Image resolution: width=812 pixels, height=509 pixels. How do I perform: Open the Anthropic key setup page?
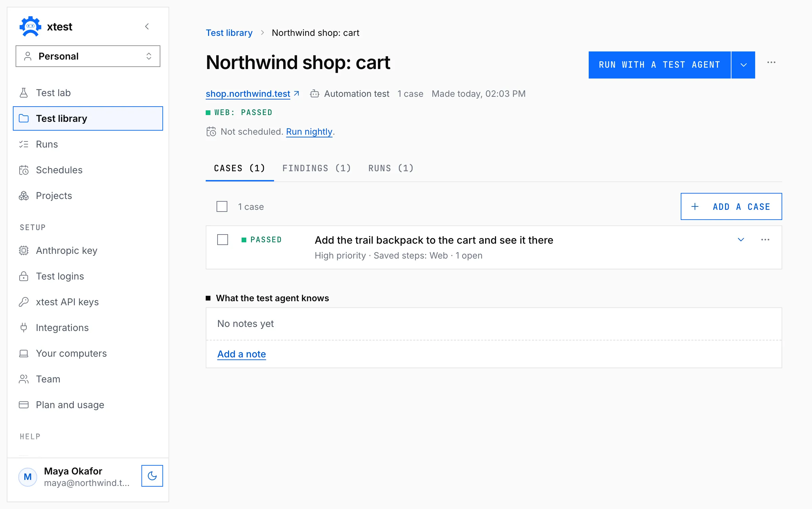click(x=88, y=250)
